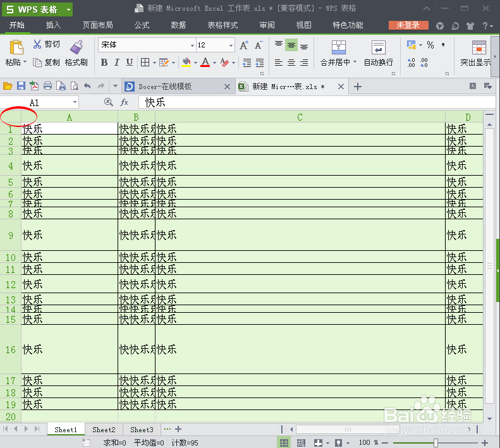Image resolution: width=500 pixels, height=448 pixels.
Task: Click the increase indent icon
Action: (260, 63)
